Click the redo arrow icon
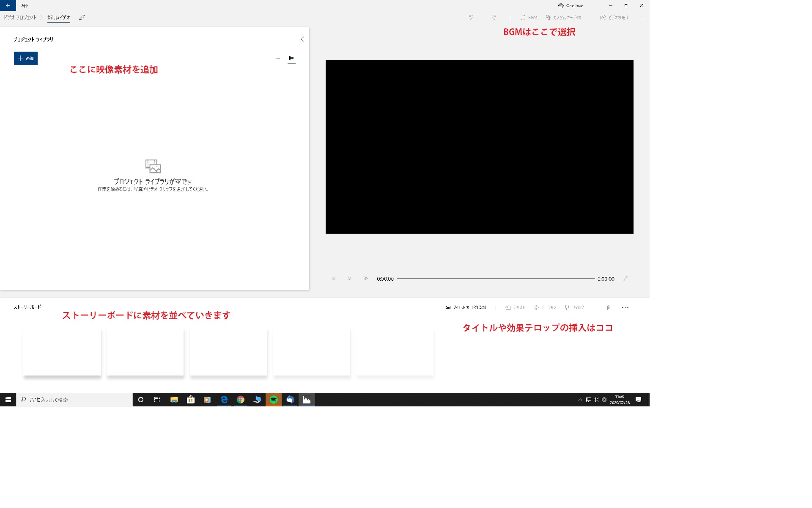 [494, 17]
